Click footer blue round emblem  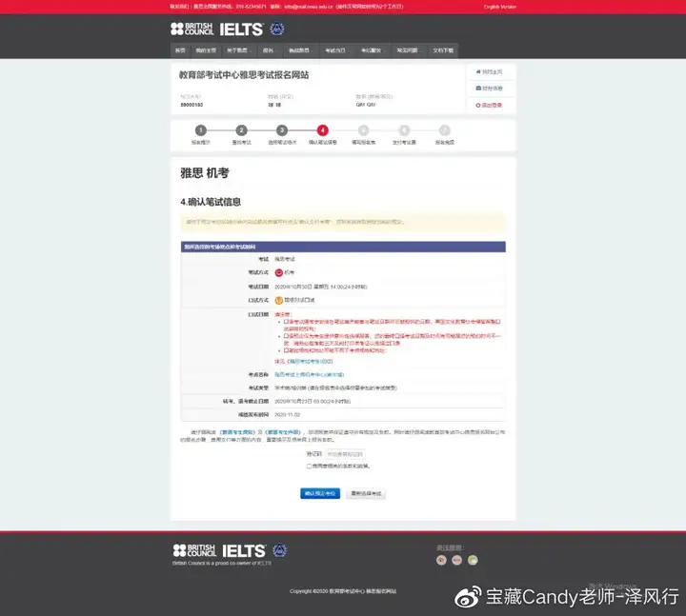[279, 550]
